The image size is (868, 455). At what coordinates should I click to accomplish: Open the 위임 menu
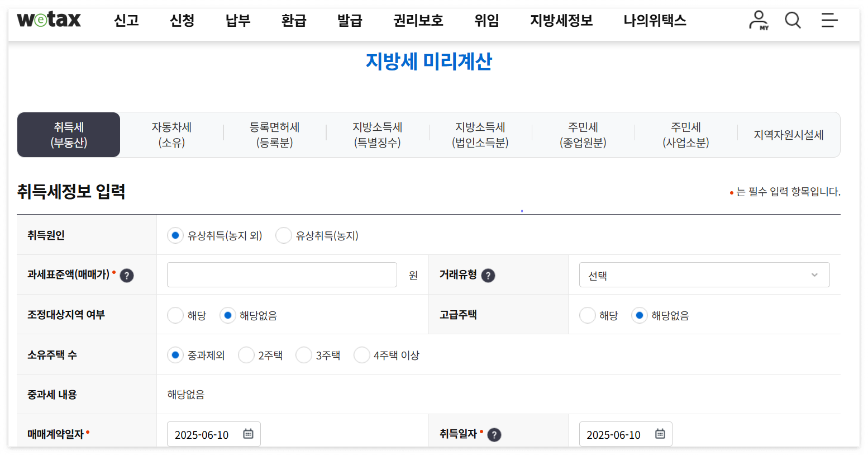[x=487, y=21]
